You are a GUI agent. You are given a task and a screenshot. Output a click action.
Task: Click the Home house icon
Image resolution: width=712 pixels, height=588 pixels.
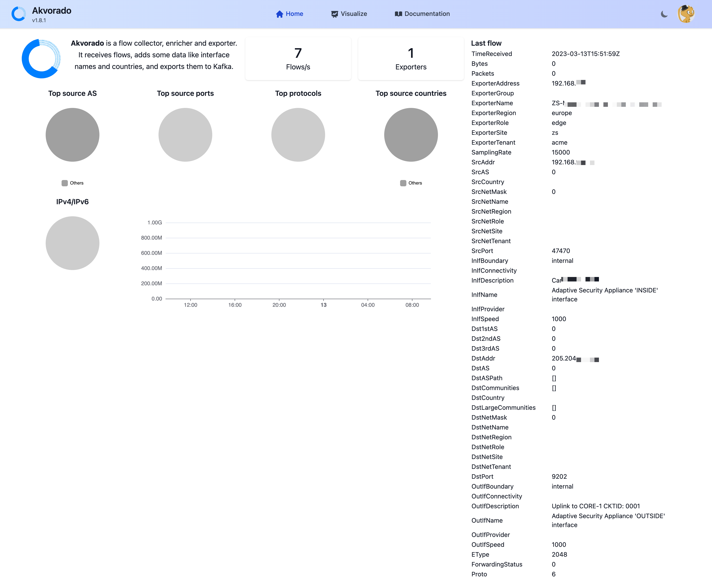[279, 14]
